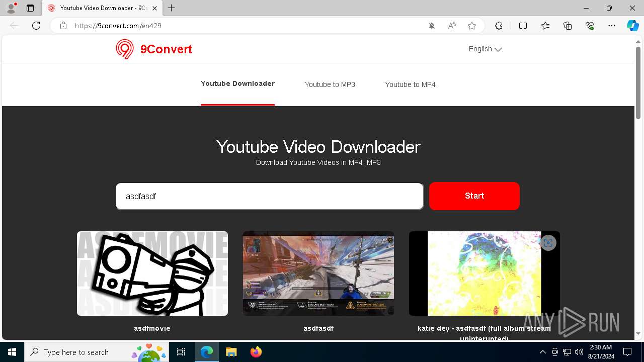Switch to Youtube to MP3 tab
Viewport: 644px width, 362px height.
[x=330, y=84]
